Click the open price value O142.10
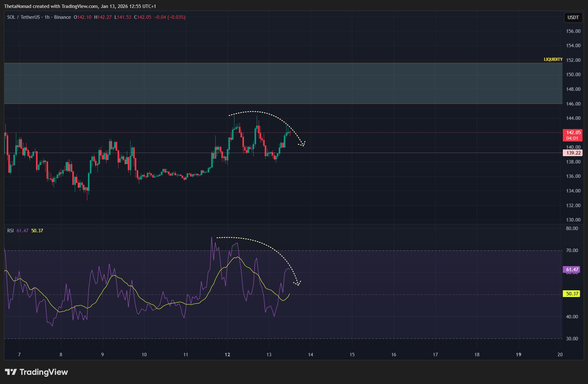This screenshot has width=588, height=384. pyautogui.click(x=82, y=17)
